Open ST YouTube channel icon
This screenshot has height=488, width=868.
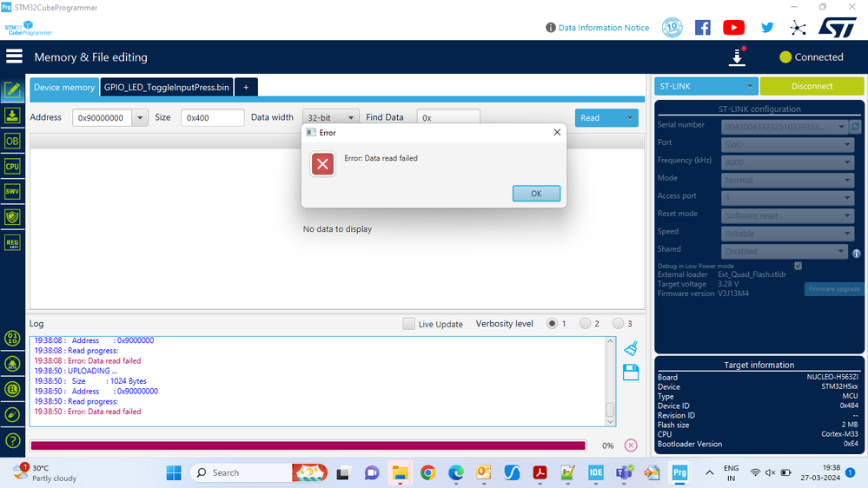point(733,27)
